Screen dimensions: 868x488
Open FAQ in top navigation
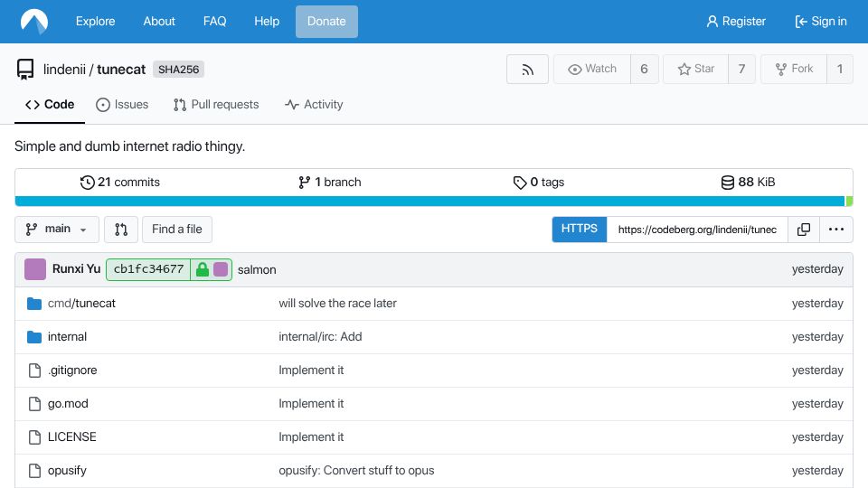(x=214, y=22)
